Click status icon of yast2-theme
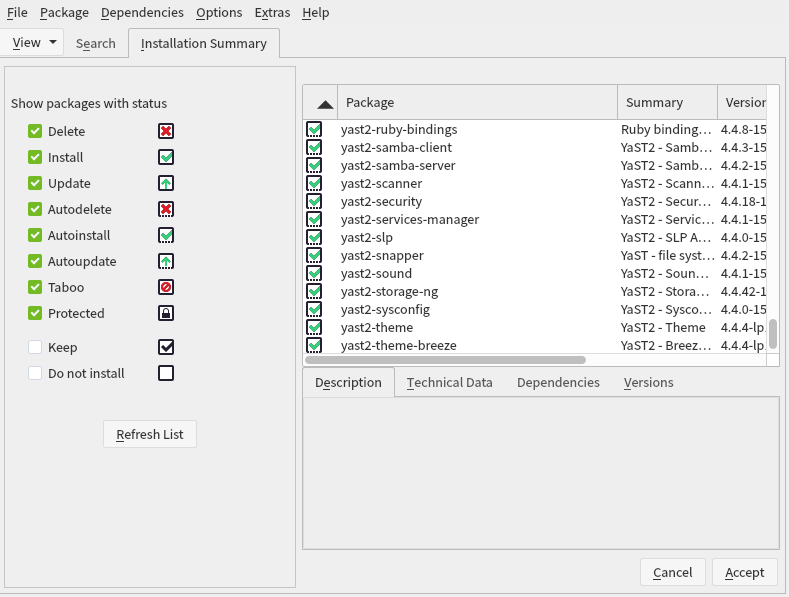 (314, 327)
